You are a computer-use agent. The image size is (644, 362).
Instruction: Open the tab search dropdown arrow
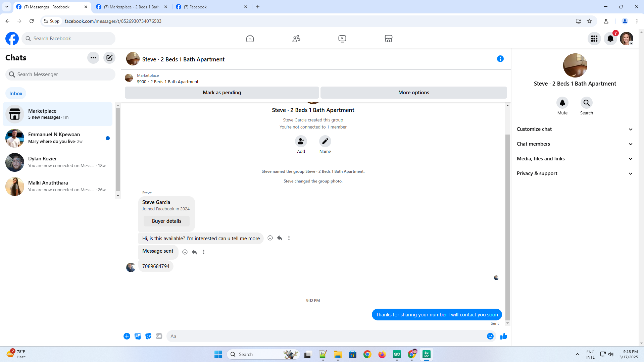7,7
